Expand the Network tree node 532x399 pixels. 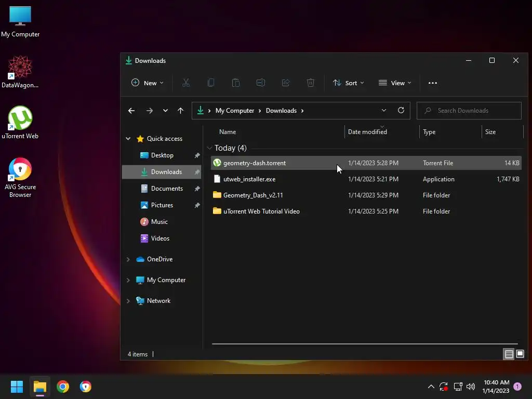[128, 301]
